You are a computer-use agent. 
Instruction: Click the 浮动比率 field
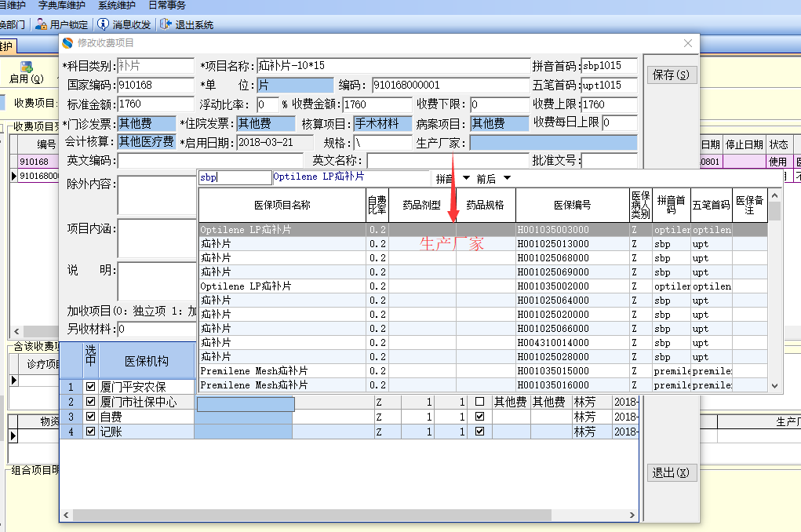click(268, 105)
